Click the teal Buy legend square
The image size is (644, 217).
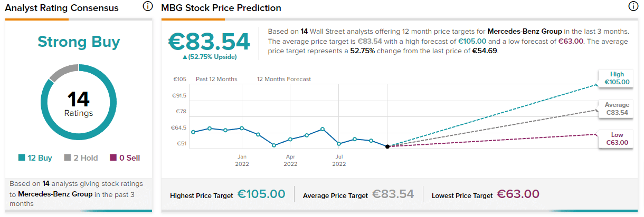click(x=22, y=157)
